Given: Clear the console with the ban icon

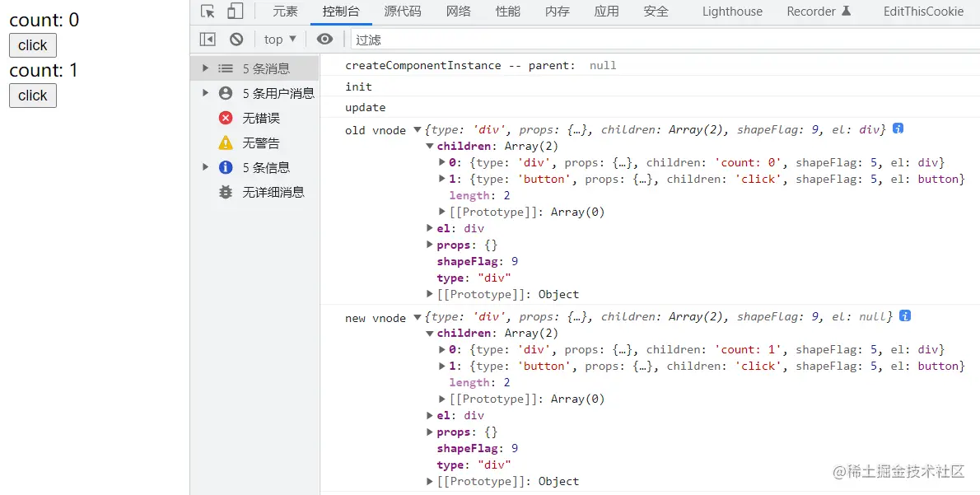Looking at the screenshot, I should click(x=236, y=40).
